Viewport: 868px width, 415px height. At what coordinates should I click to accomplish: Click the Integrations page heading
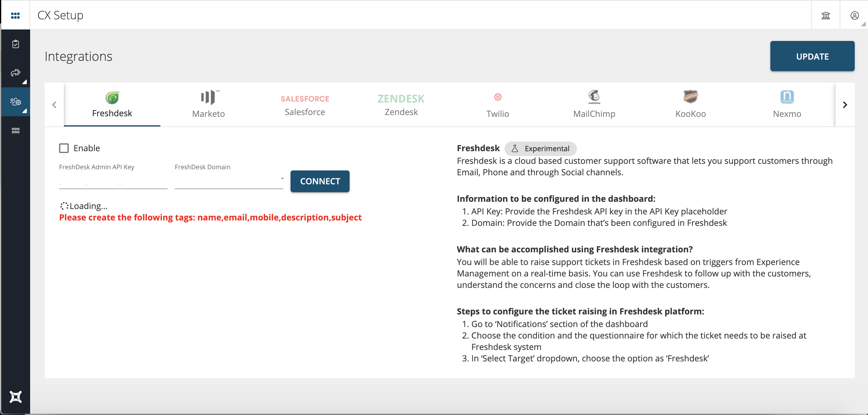[x=78, y=56]
